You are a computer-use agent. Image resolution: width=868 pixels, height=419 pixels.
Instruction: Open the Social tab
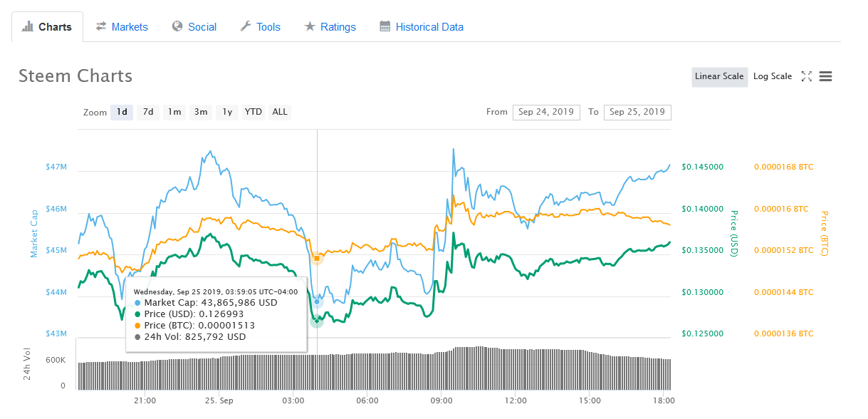pos(194,27)
